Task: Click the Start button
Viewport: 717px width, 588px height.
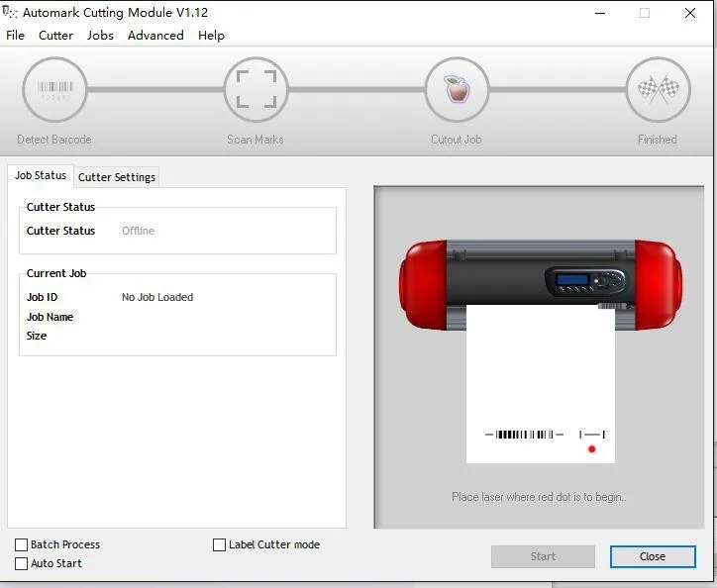Action: (543, 556)
